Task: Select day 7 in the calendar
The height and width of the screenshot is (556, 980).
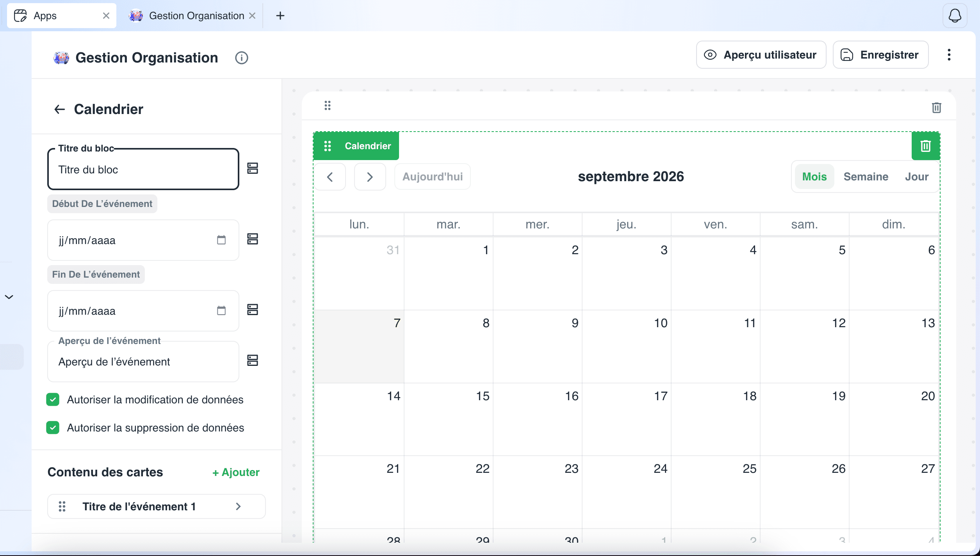Action: 360,346
